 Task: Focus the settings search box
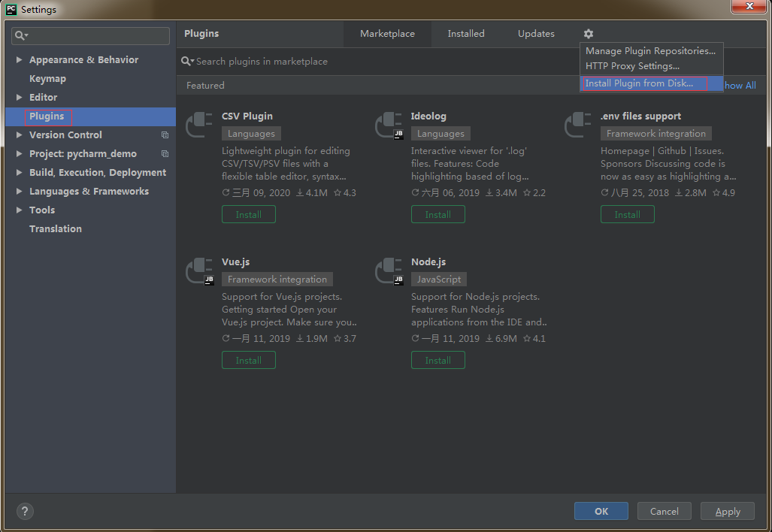(x=91, y=35)
